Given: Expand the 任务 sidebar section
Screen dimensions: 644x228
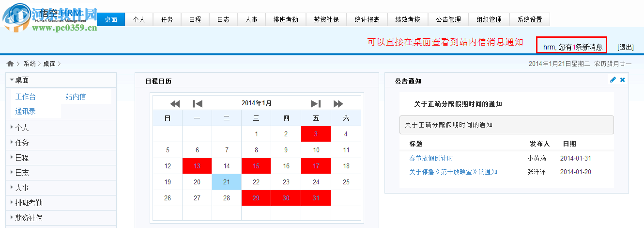Looking at the screenshot, I should (61, 143).
